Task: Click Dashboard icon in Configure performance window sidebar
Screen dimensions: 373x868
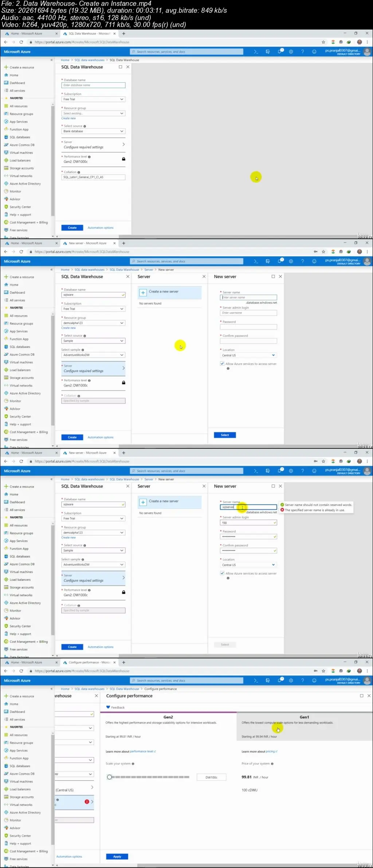Action: pos(6,712)
